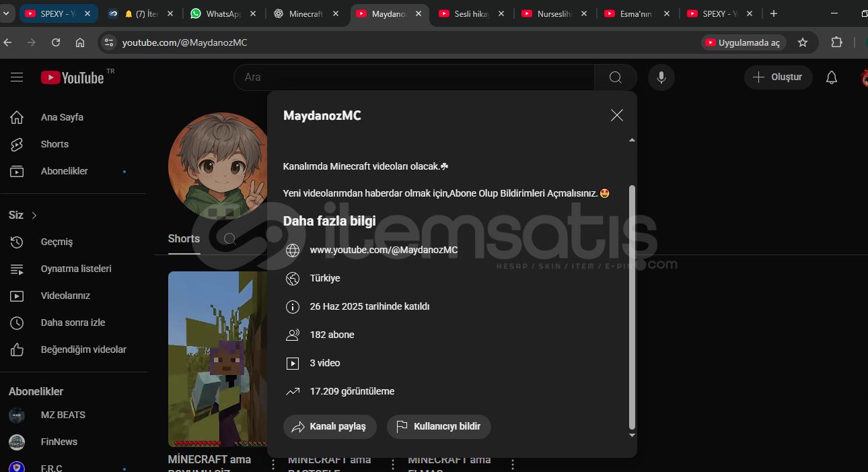Viewport: 868px width, 472px height.
Task: Start voice search with the microphone icon
Action: coord(661,77)
